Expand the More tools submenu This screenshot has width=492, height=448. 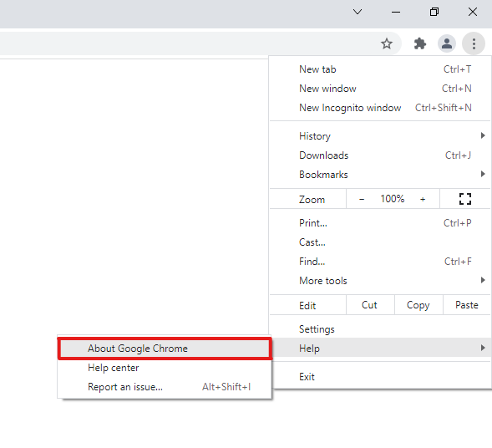380,280
